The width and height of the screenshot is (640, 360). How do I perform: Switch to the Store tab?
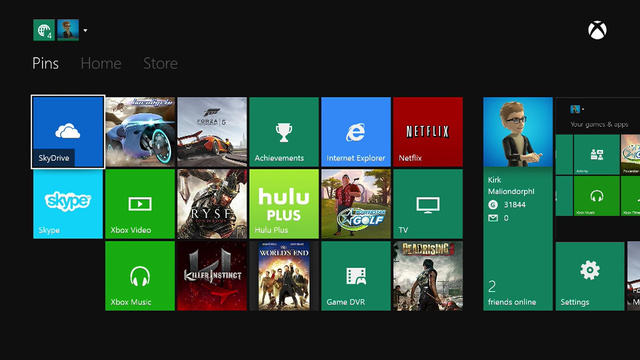click(x=160, y=63)
